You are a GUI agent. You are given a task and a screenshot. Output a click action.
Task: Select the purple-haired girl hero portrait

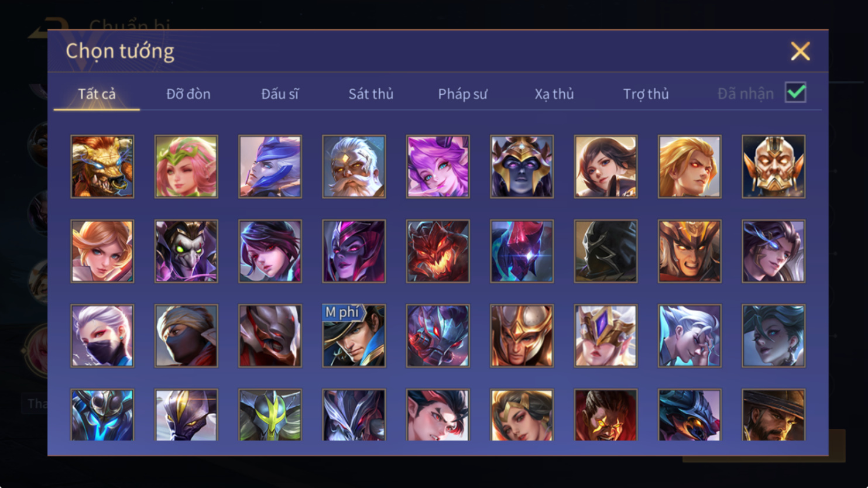438,167
